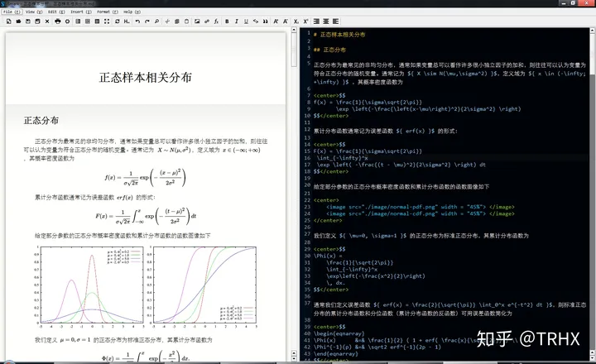Open the Format menu
This screenshot has width=596, height=364.
pyautogui.click(x=107, y=12)
